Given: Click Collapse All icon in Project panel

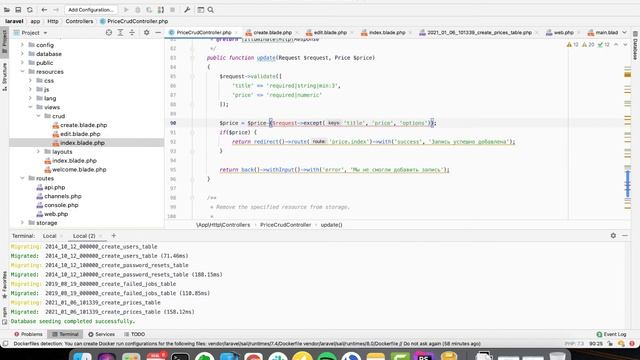Looking at the screenshot, I should [x=132, y=32].
